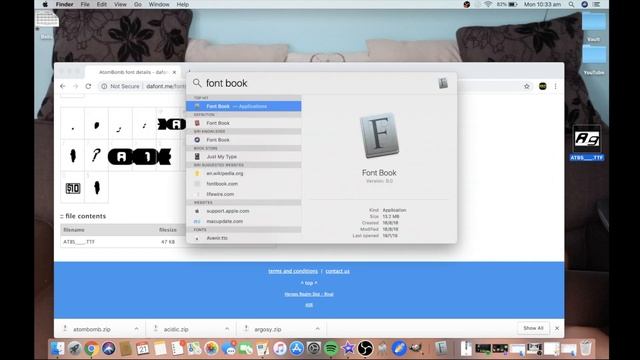Select ATBS TTF file on desktop

[587, 143]
